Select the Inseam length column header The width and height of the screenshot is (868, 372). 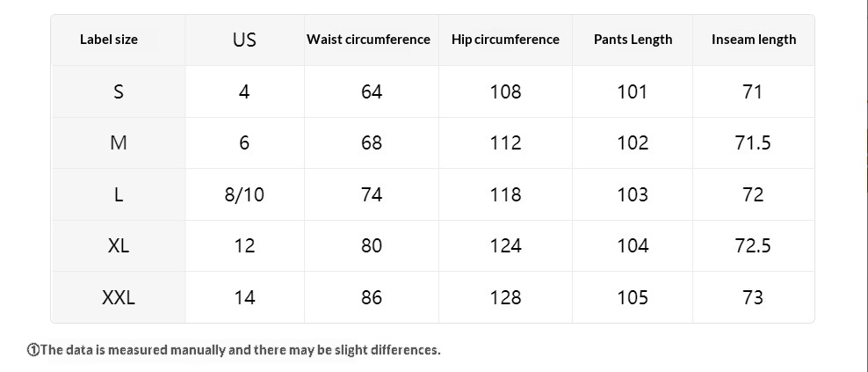coord(754,40)
